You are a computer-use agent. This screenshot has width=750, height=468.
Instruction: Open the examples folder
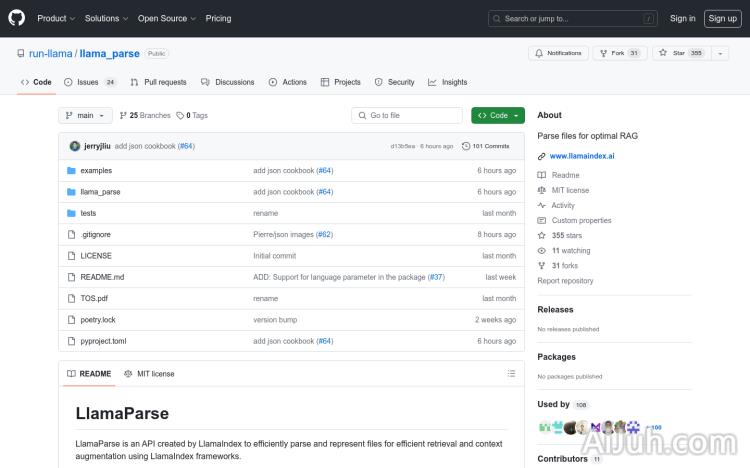pos(96,171)
